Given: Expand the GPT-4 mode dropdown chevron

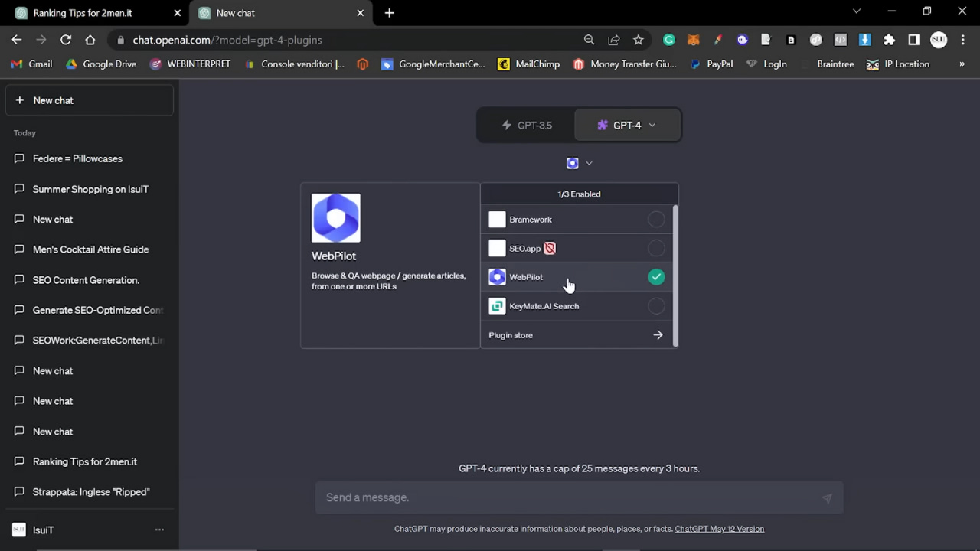Looking at the screenshot, I should [652, 126].
